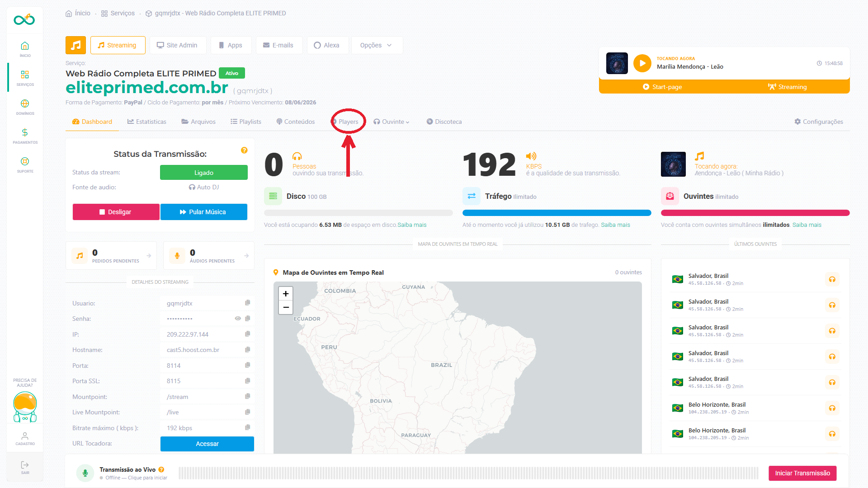Zoom in on the listeners map
The image size is (868, 488).
(x=286, y=294)
